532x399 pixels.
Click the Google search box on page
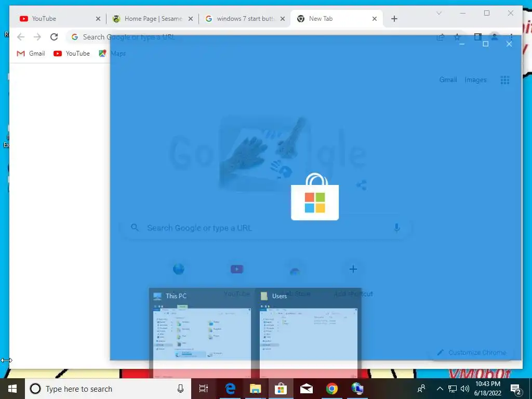[x=267, y=228]
